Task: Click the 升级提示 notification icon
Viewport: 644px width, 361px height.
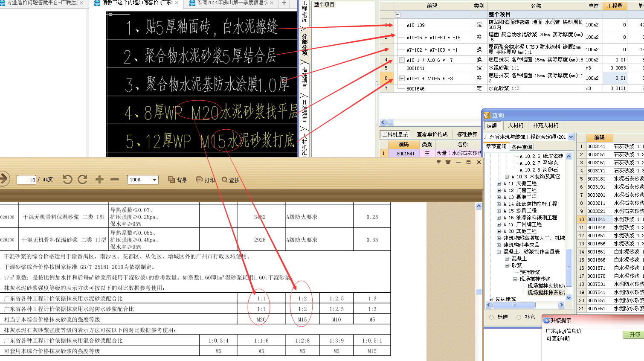Action: (x=546, y=320)
